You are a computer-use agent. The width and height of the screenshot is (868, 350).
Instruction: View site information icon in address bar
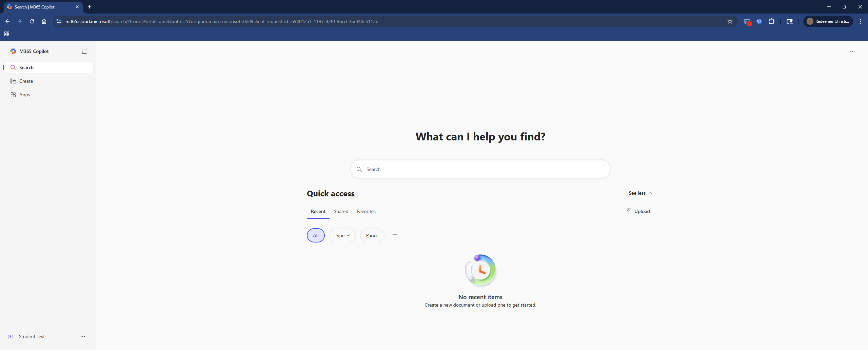click(59, 21)
